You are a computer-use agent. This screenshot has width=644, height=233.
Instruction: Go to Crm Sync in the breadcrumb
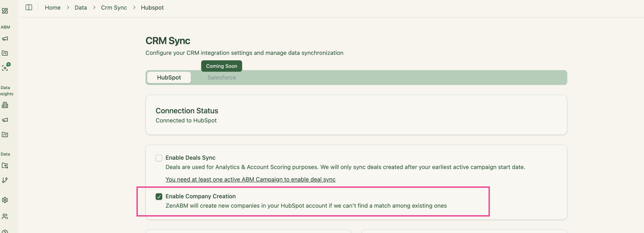tap(114, 8)
